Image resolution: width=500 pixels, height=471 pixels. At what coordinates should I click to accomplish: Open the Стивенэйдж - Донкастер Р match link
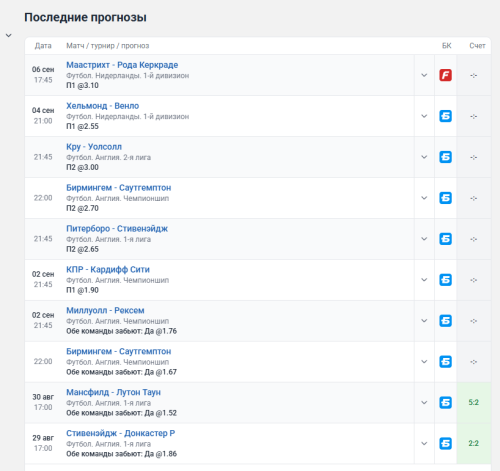tap(120, 433)
